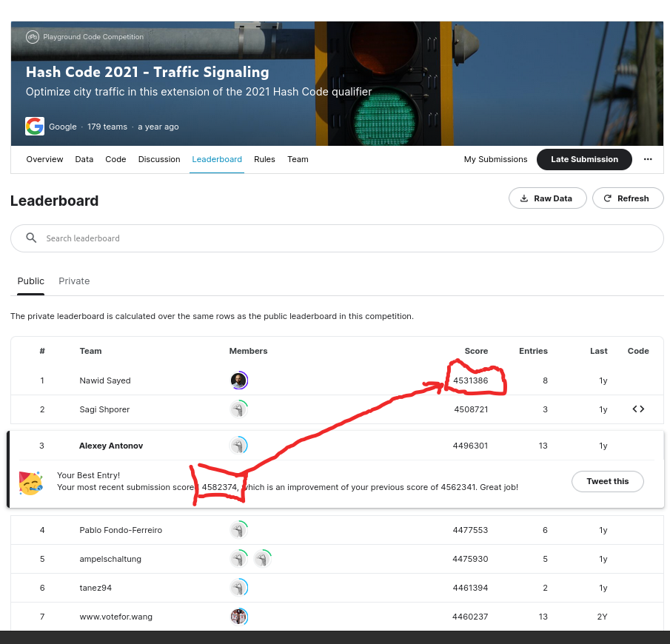The image size is (670, 644).
Task: Open Sagi Shporer team row
Action: click(337, 409)
